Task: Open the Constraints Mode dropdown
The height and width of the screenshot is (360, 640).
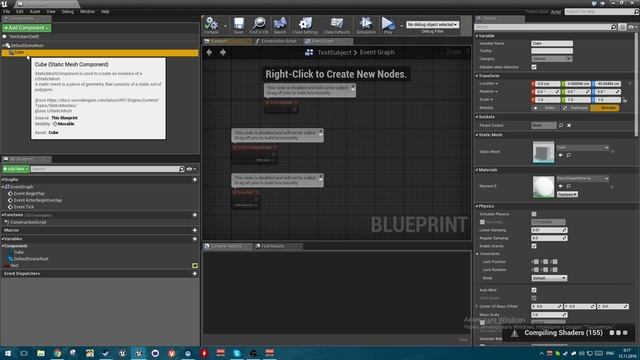Action: (549, 278)
